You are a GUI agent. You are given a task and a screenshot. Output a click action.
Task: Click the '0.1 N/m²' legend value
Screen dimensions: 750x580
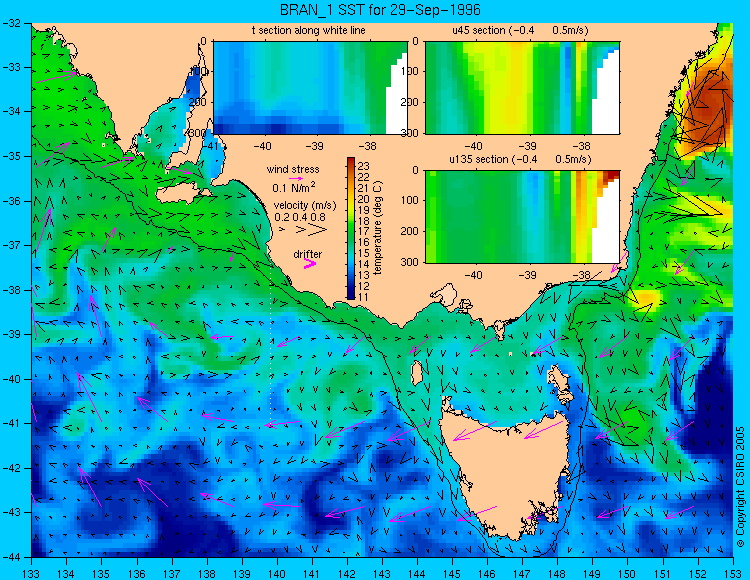pos(294,187)
